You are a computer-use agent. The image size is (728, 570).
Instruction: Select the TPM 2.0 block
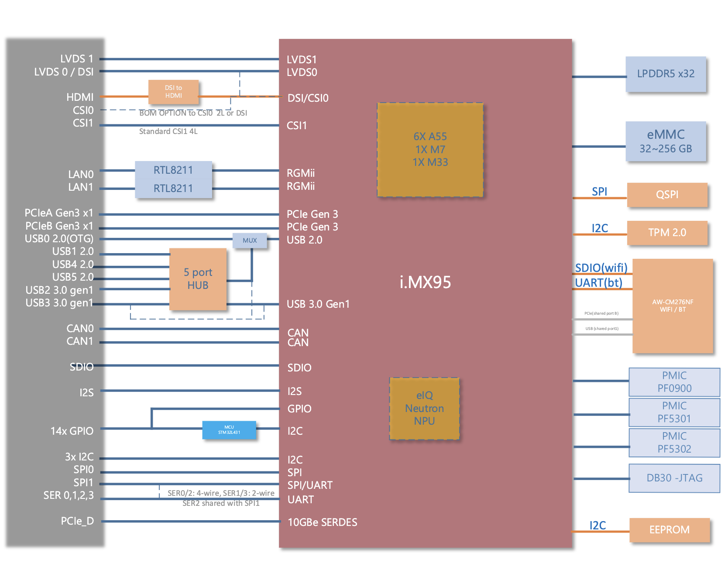(667, 233)
